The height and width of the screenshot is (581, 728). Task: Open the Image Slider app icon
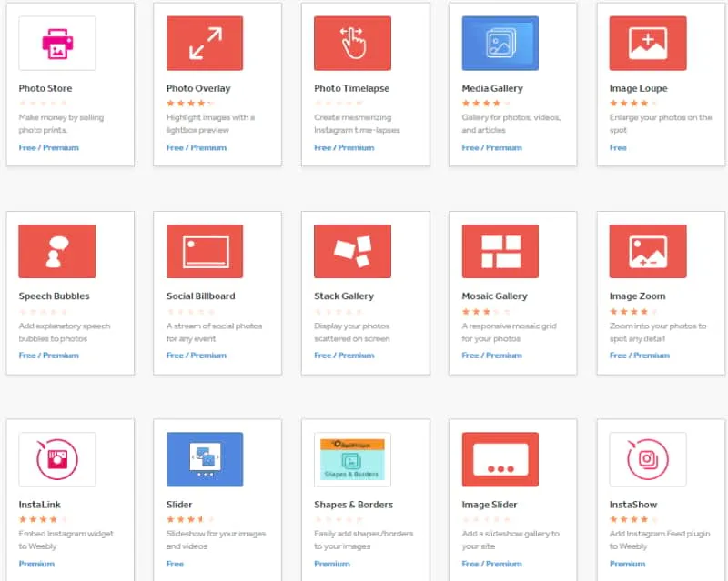tap(500, 459)
